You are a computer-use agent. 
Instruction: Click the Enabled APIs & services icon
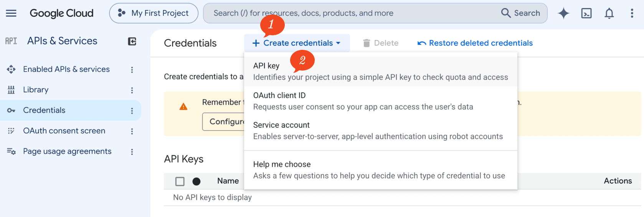pyautogui.click(x=11, y=69)
